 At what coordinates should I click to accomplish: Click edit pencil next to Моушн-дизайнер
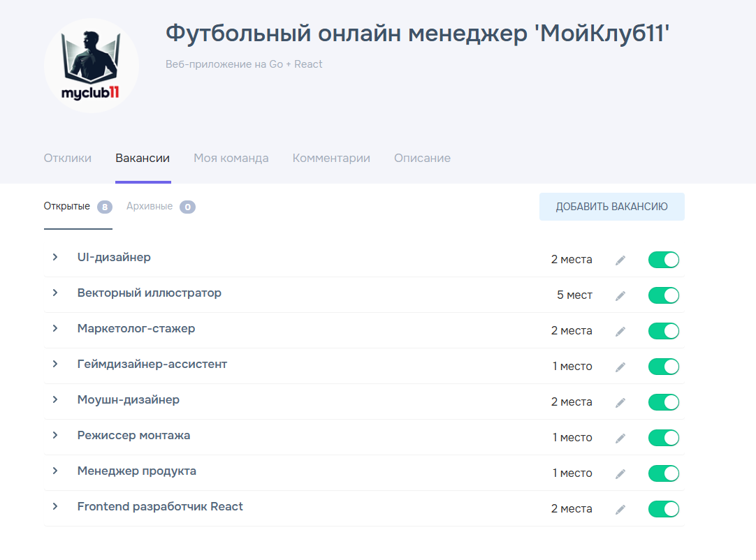click(620, 403)
